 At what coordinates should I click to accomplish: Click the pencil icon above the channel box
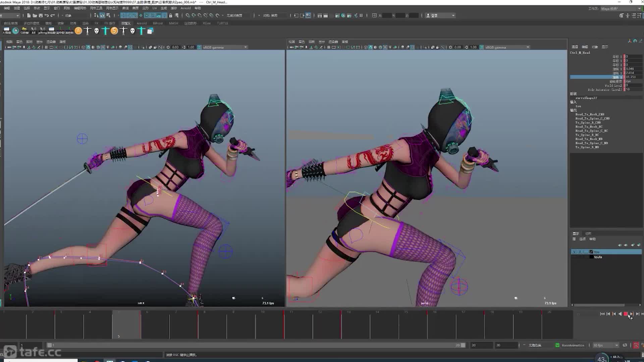coord(640,41)
